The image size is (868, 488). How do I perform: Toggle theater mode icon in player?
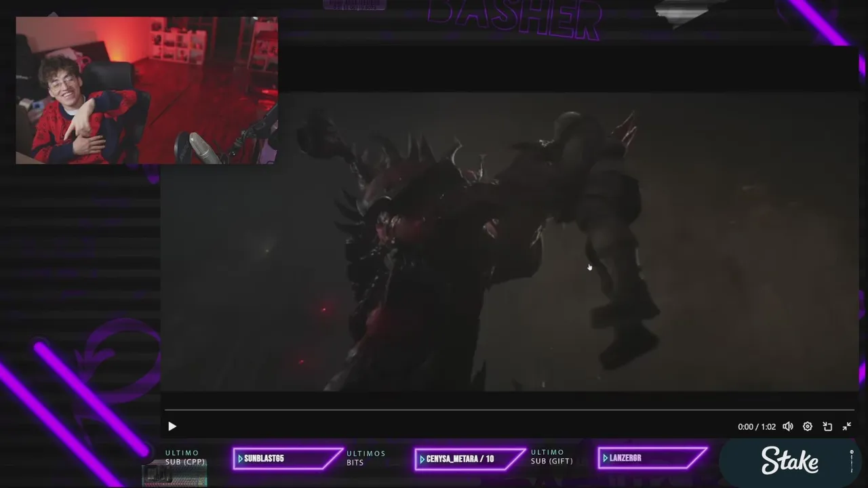[827, 426]
